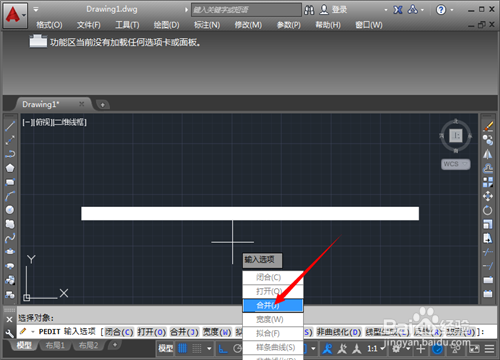Open the Help question mark icon
The height and width of the screenshot is (360, 500).
[441, 10]
